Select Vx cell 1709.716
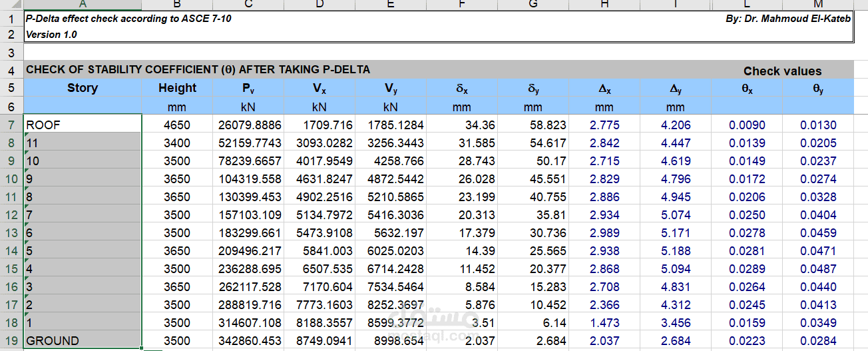This screenshot has height=351, width=868. tap(320, 125)
